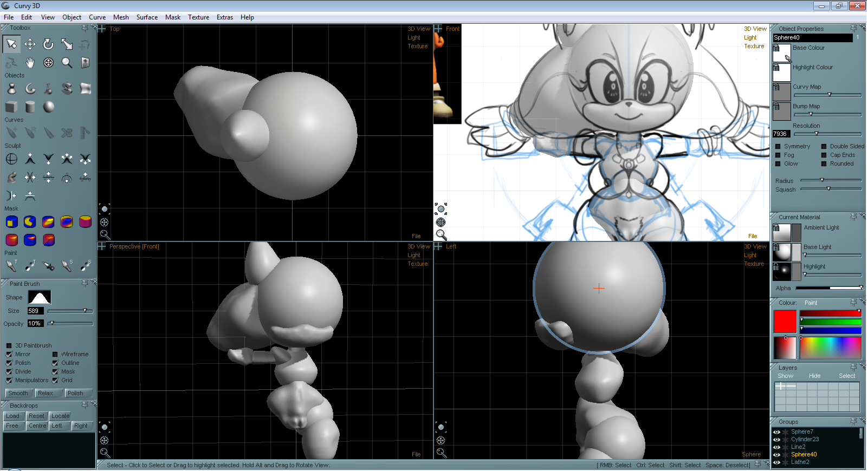
Task: Click the Sphere40 object name field
Action: click(x=812, y=37)
